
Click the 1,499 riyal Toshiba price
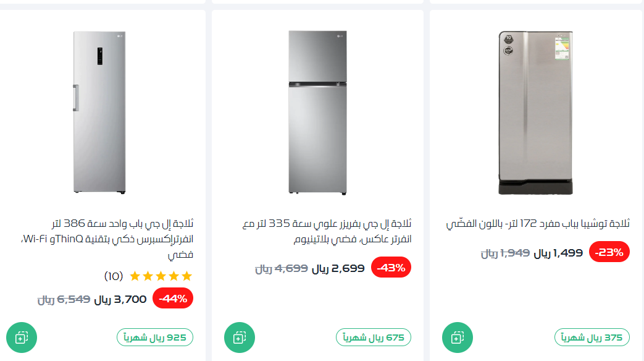558,252
